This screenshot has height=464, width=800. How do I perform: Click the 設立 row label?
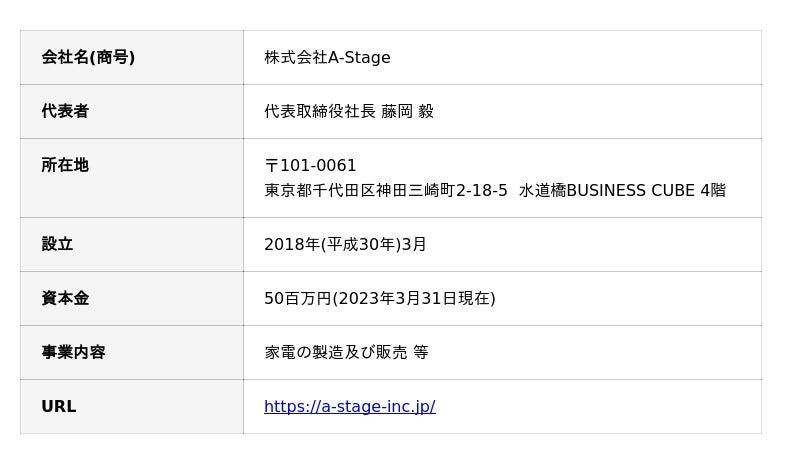point(57,244)
